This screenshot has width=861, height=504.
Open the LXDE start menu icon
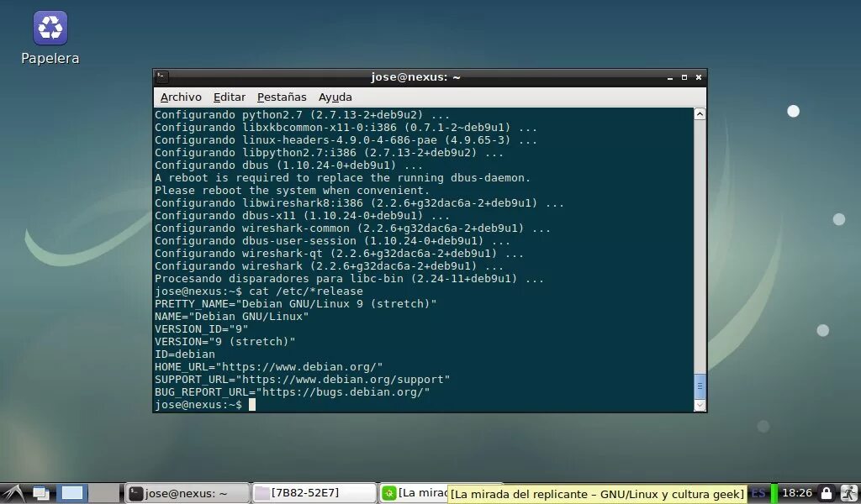pyautogui.click(x=13, y=492)
